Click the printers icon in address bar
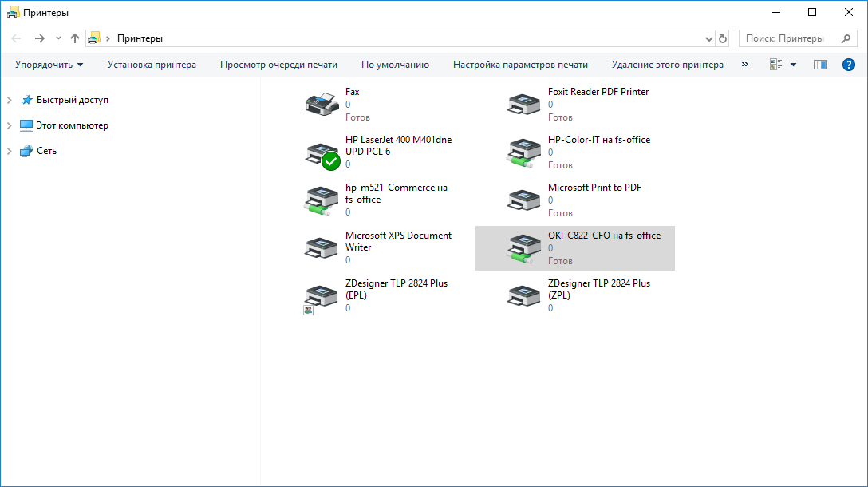This screenshot has width=868, height=487. 94,38
